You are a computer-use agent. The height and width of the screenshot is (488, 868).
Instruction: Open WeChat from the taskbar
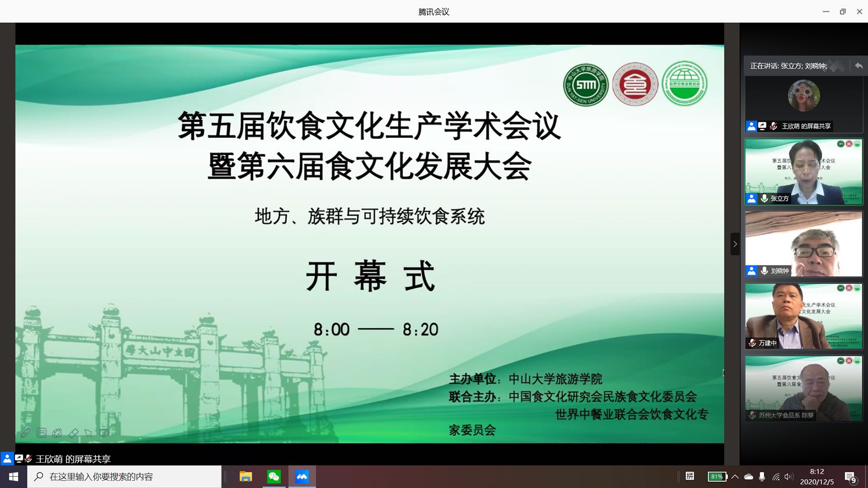click(274, 477)
